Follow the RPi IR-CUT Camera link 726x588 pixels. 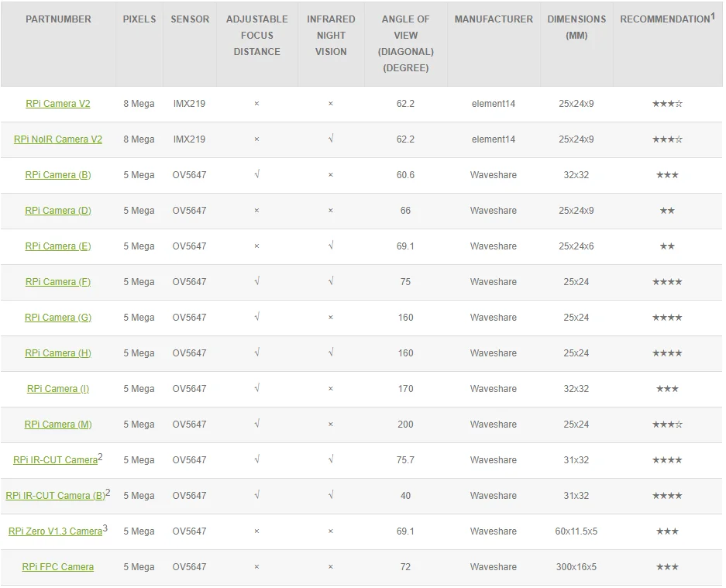(55, 460)
